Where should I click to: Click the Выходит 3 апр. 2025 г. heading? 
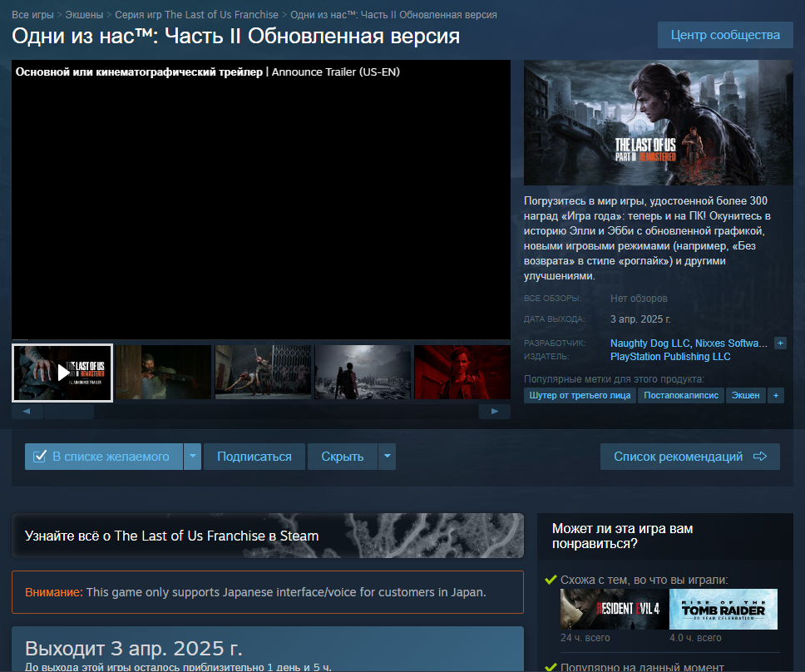[134, 649]
